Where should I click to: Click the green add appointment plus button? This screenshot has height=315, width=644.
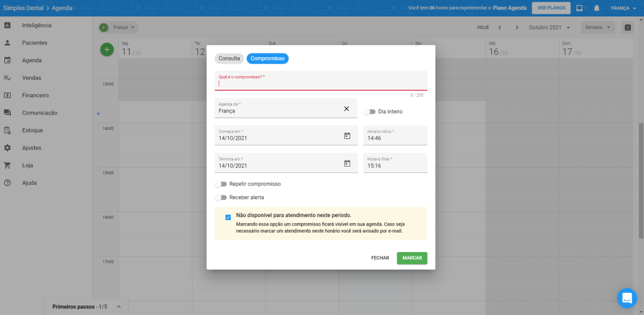click(x=107, y=50)
